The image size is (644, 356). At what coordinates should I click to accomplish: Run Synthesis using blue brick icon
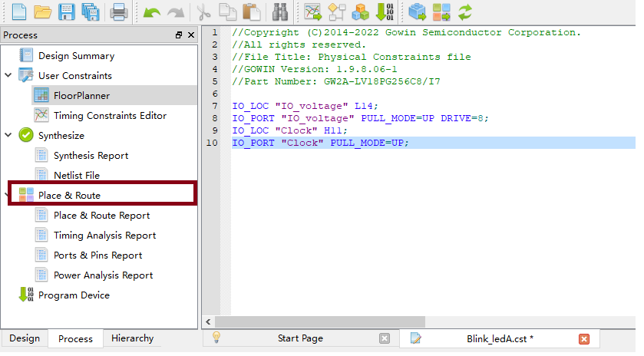418,12
